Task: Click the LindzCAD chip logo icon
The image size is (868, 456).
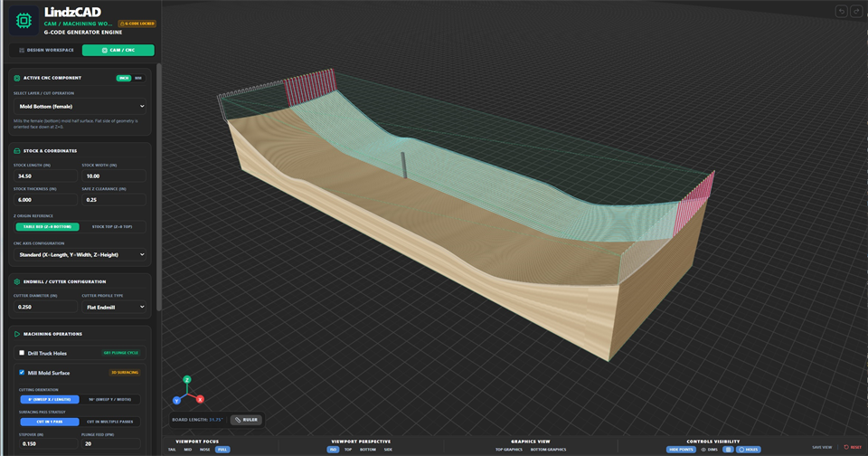Action: pos(24,21)
